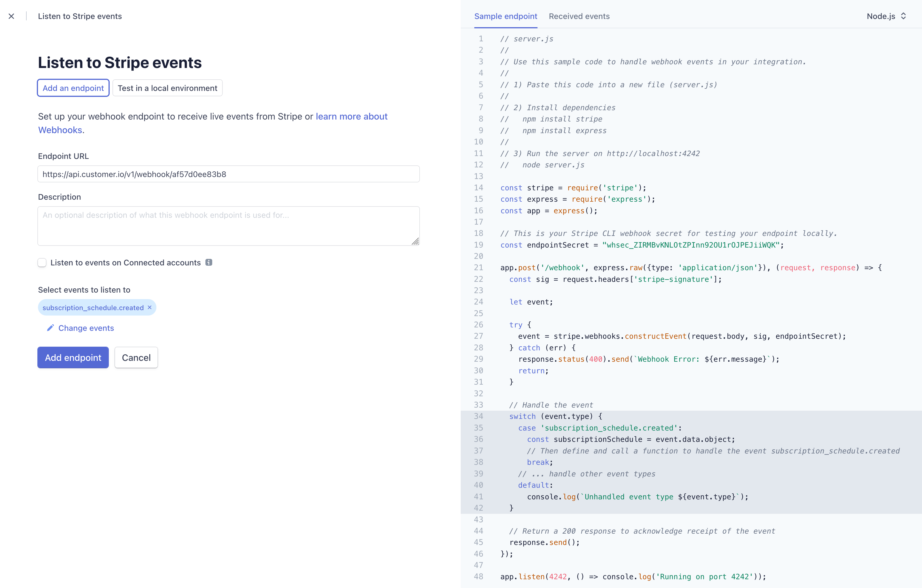This screenshot has height=588, width=922.
Task: Click the 'Unhandled event type' console.log line
Action: point(638,497)
